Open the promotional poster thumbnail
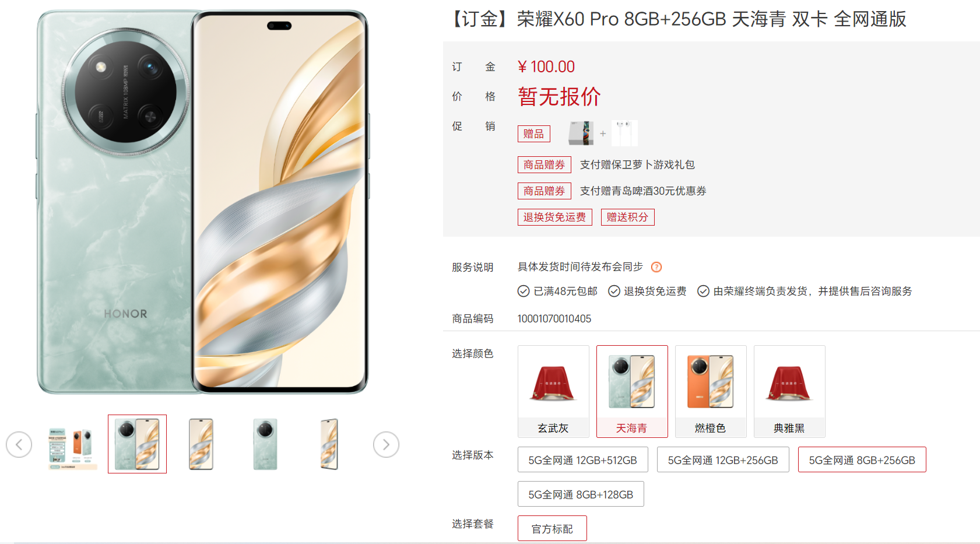980x544 pixels. [x=73, y=444]
